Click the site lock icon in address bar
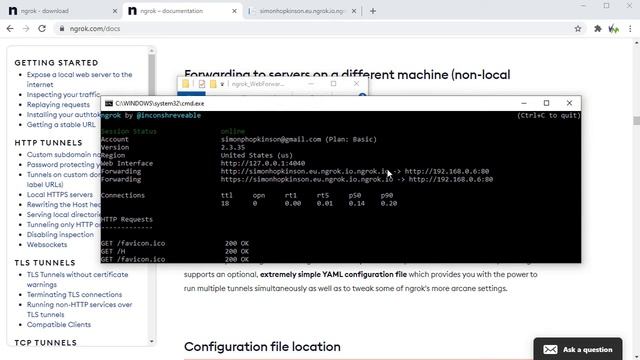Viewport: 640px width, 360px height. 62,29
